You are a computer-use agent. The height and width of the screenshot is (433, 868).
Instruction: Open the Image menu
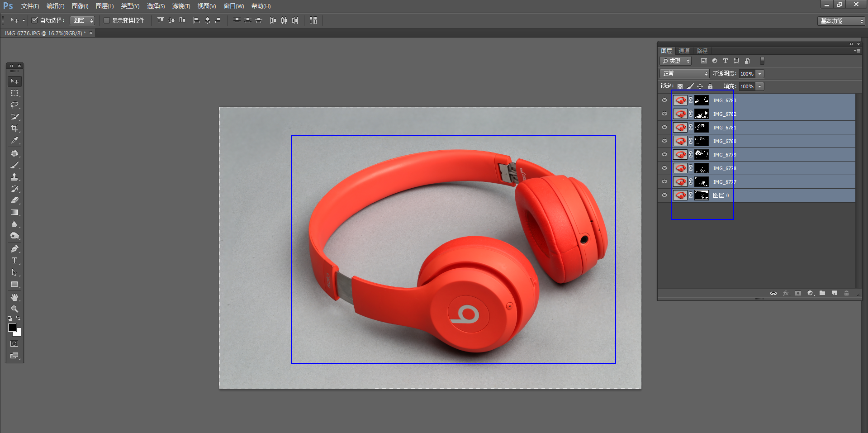(80, 6)
